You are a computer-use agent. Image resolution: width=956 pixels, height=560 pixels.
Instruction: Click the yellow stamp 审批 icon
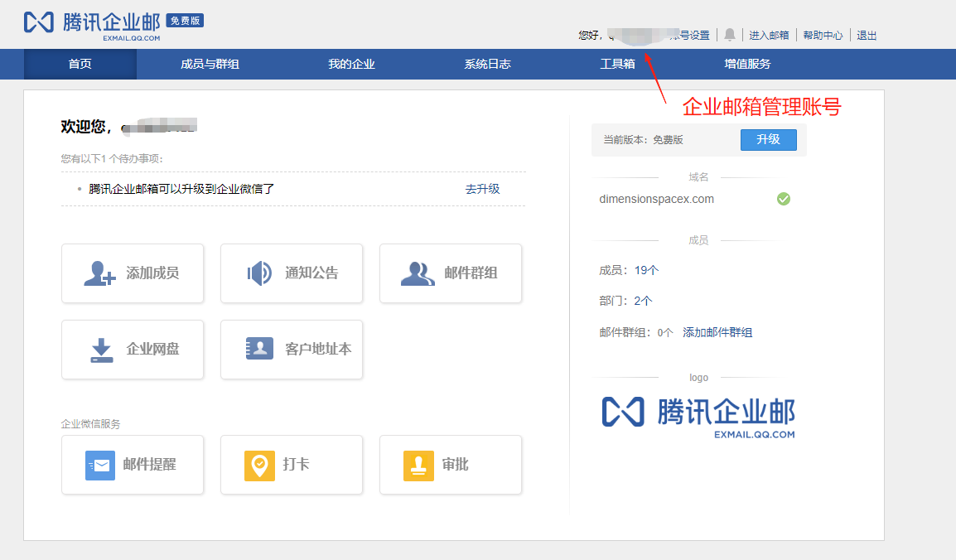[x=418, y=466]
